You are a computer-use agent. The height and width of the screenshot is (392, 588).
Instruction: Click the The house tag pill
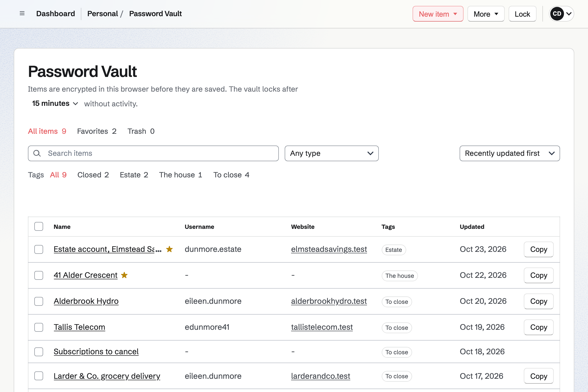coord(400,276)
